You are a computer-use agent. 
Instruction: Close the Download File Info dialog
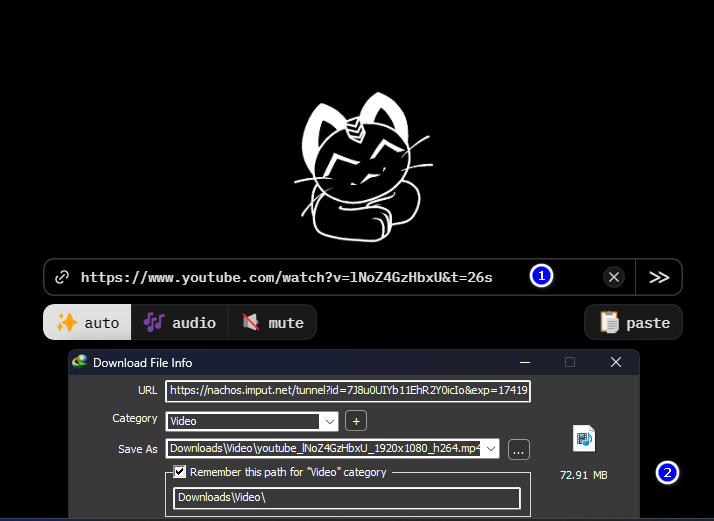tap(616, 363)
